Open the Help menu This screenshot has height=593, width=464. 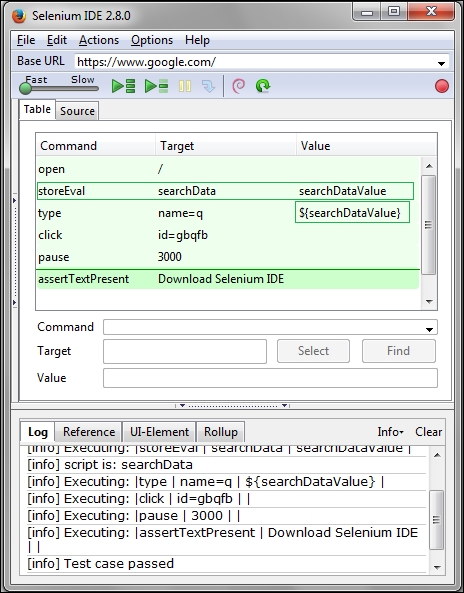[197, 40]
